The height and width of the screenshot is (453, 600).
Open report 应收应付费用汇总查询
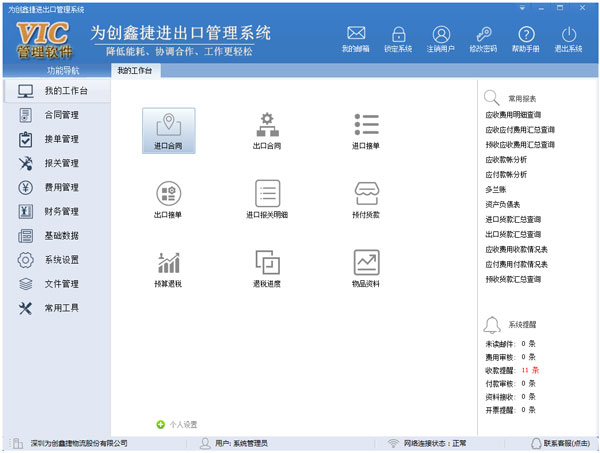tap(520, 130)
